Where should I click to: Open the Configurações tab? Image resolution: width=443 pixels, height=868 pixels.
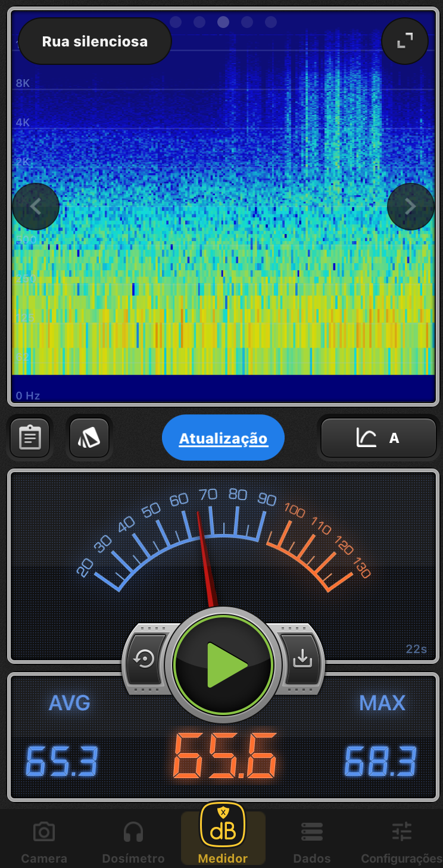coord(402,842)
